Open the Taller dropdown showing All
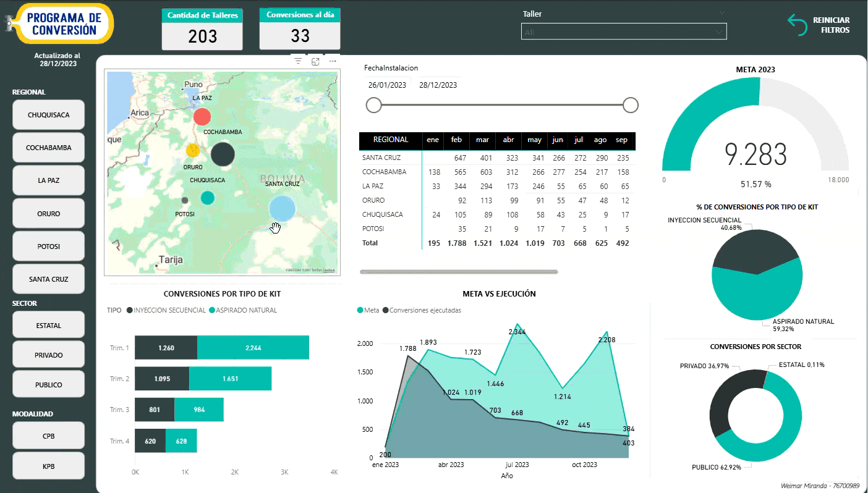The width and height of the screenshot is (868, 493). [624, 32]
